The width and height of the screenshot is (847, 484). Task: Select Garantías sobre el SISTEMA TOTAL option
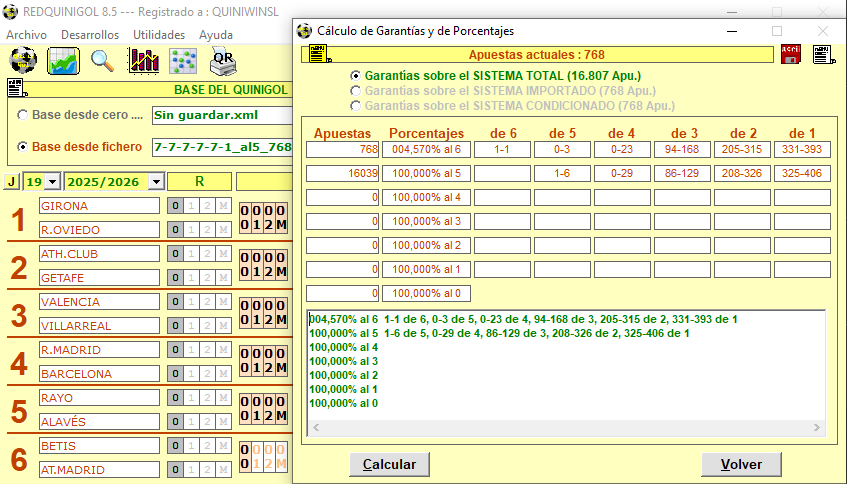click(x=355, y=76)
